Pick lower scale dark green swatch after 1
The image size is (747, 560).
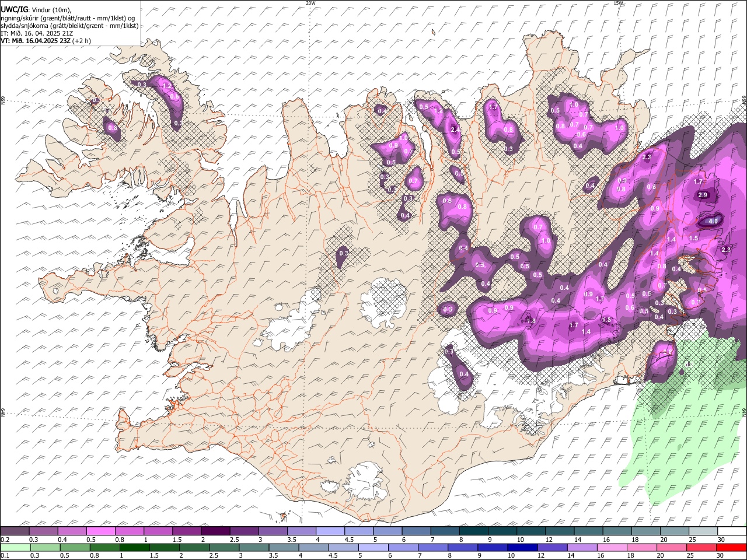coord(135,547)
